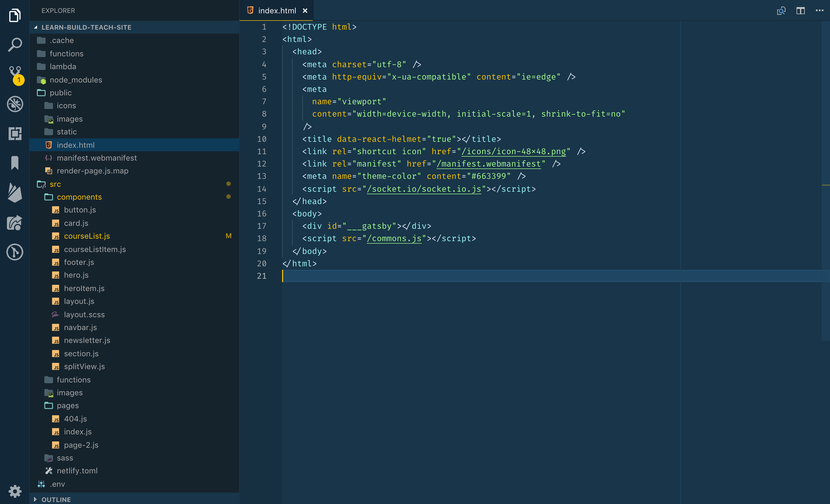Open layout.scss stylesheet

pos(134,314)
